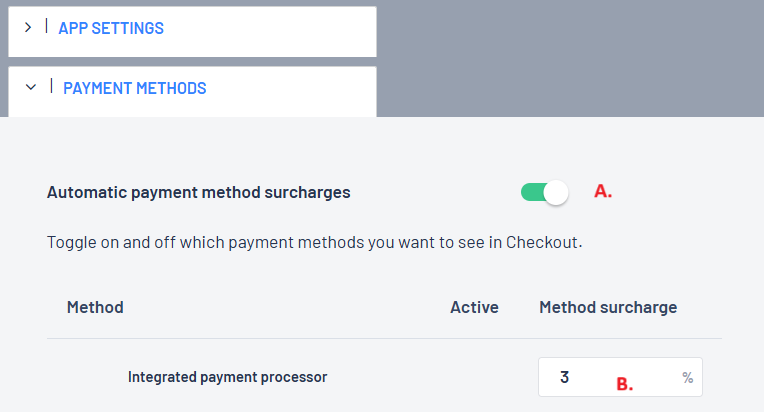The height and width of the screenshot is (412, 764).
Task: Click the red B. annotation marker
Action: tap(624, 383)
